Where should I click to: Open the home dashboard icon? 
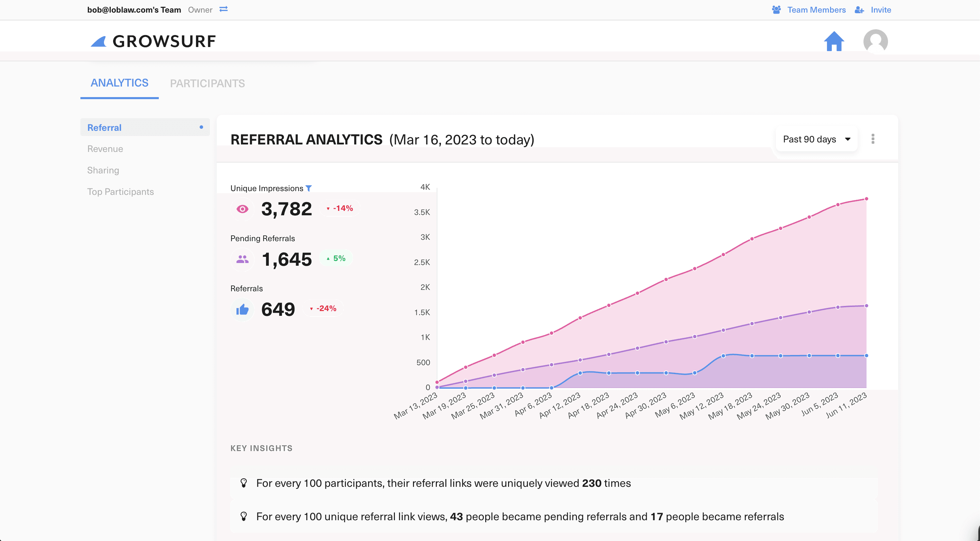834,41
